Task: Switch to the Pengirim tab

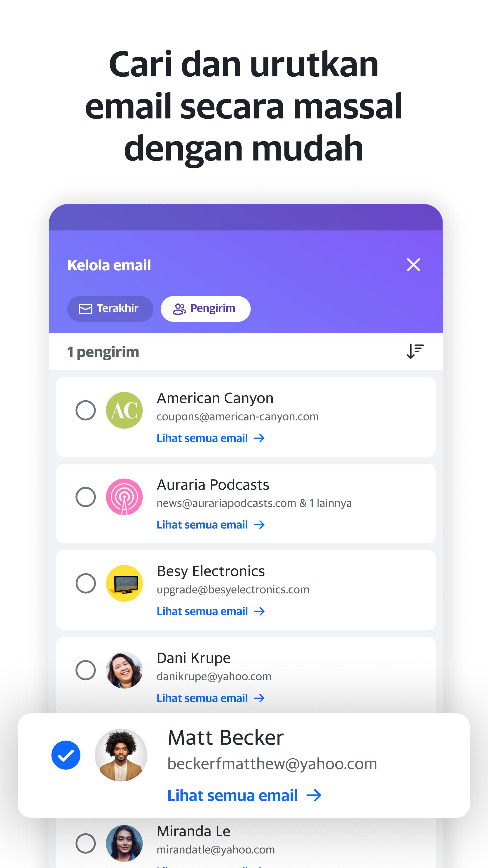Action: pyautogui.click(x=205, y=309)
